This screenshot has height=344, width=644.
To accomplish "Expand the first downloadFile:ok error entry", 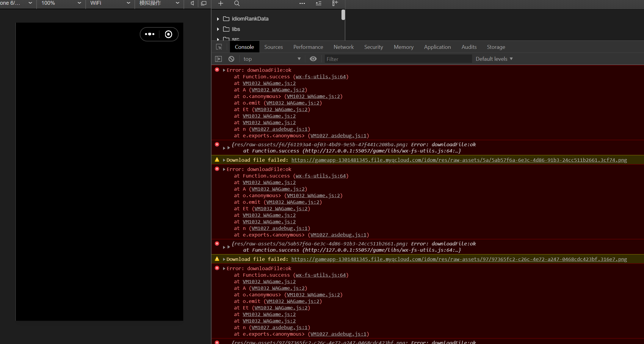I will tap(224, 70).
